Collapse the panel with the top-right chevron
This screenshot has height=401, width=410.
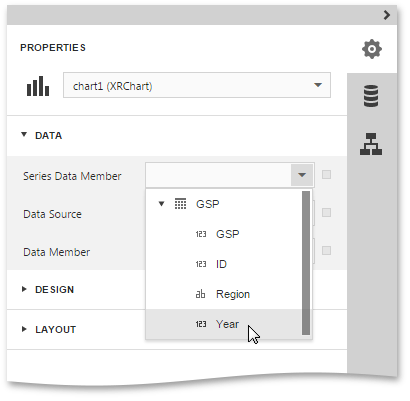pos(387,15)
